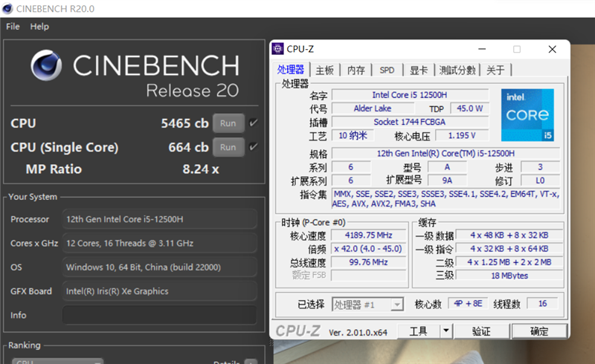Click the Info input field
This screenshot has width=595, height=364.
160,315
